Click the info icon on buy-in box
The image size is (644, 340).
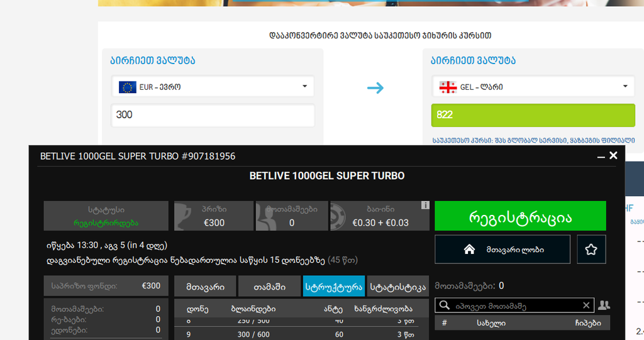425,205
